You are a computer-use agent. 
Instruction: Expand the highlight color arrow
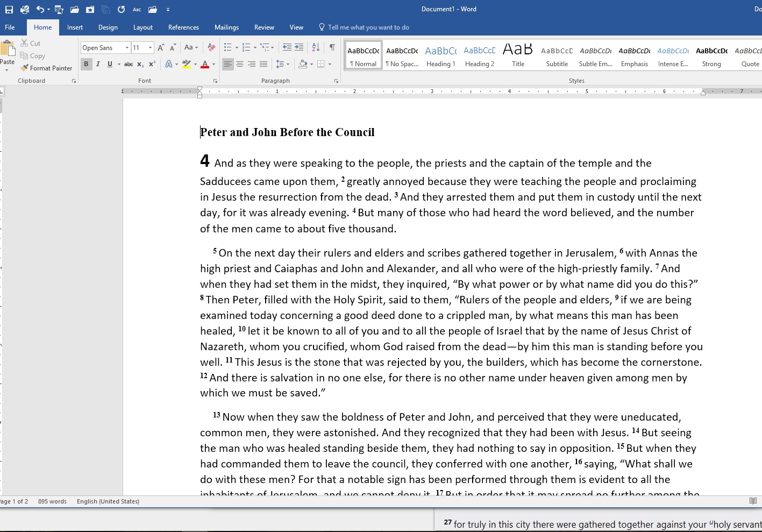196,64
